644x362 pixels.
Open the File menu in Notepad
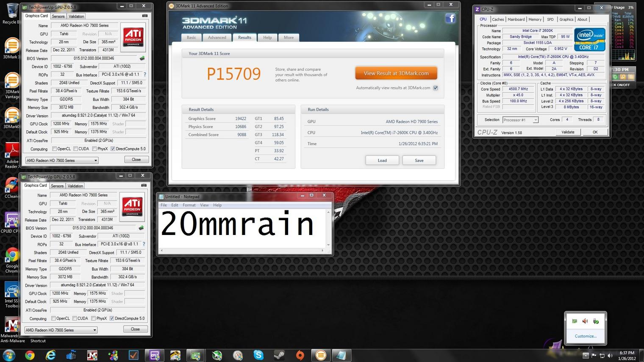pyautogui.click(x=164, y=205)
